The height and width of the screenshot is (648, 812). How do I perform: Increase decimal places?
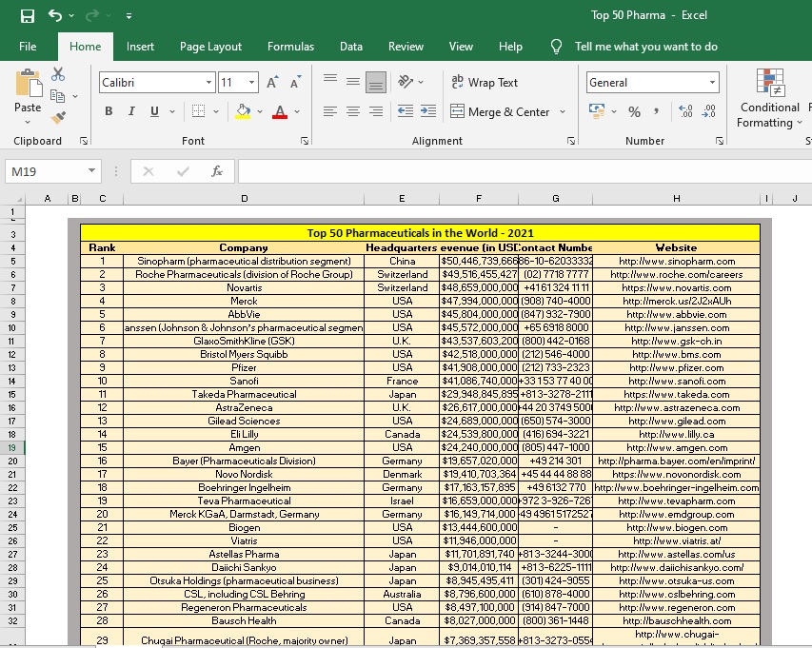(685, 111)
